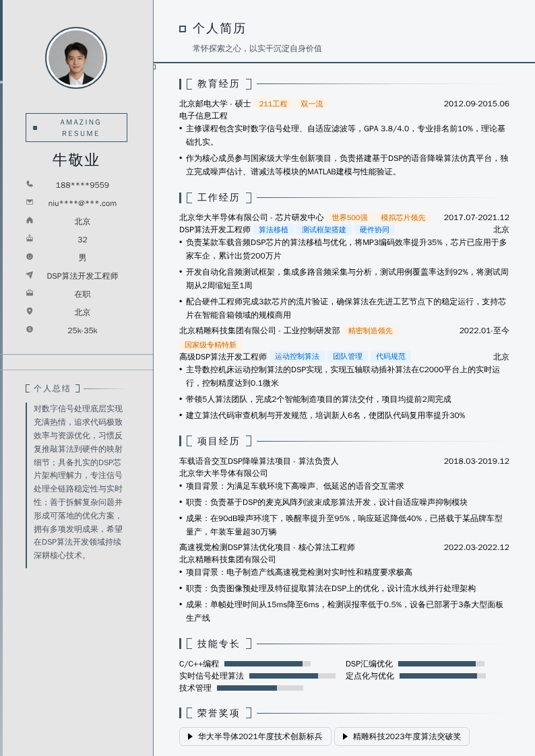The height and width of the screenshot is (756, 535).
Task: Click the paper plane job target icon
Action: (30, 275)
